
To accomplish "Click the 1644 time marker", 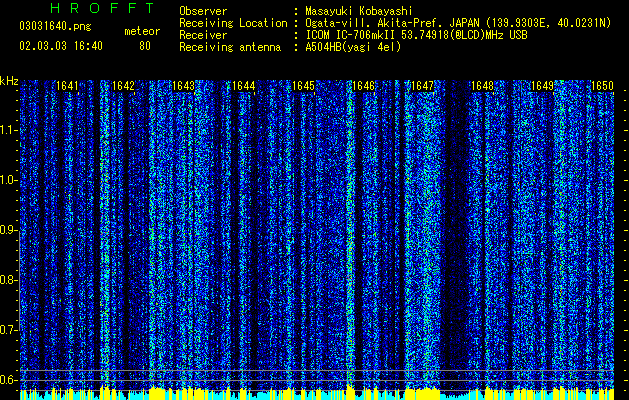I will [x=243, y=86].
